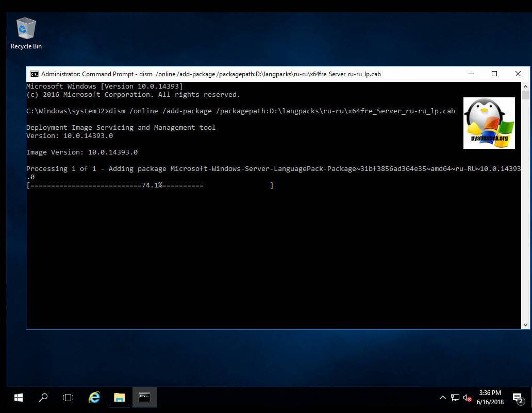Screen dimensions: 532x413
Task: Click the console vertical scrollbar thumb
Action: (x=525, y=95)
